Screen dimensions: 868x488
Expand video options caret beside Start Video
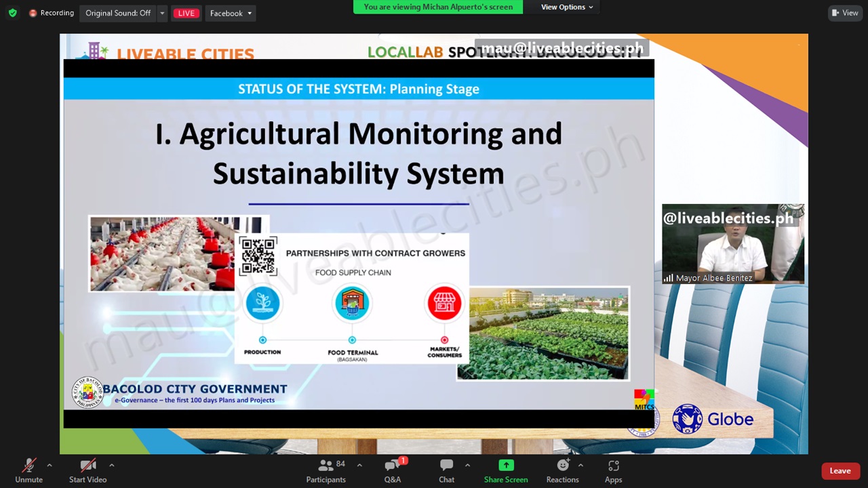pyautogui.click(x=111, y=465)
